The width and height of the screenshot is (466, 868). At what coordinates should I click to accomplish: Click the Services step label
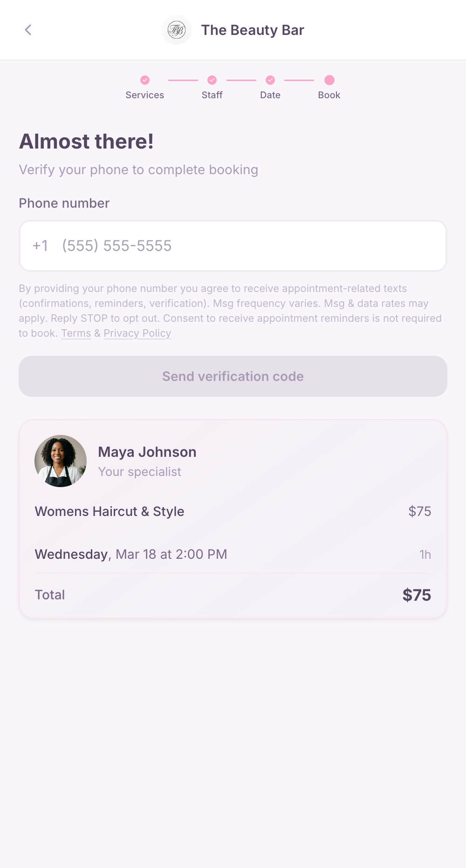(144, 95)
